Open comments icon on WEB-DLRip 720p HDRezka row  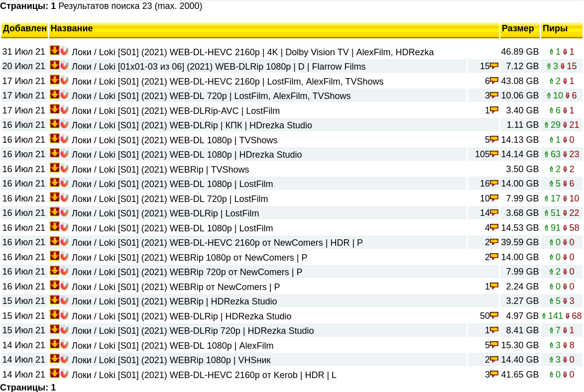(x=494, y=330)
